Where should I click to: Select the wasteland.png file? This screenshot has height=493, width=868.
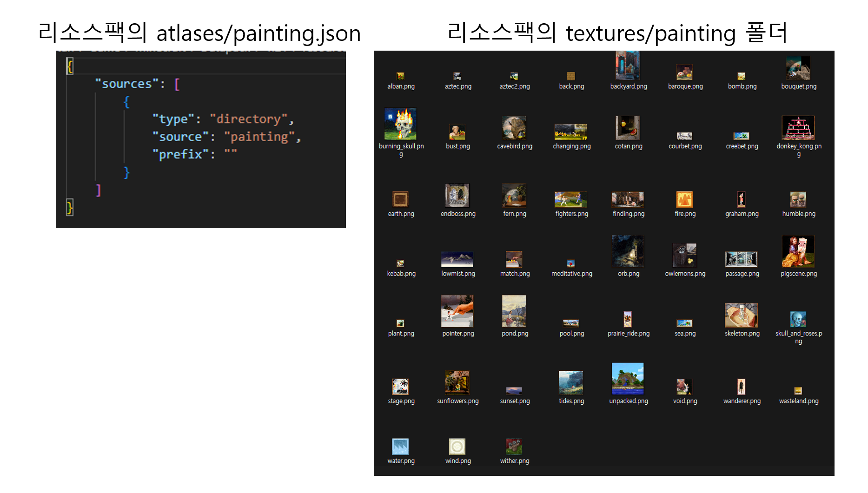coord(798,391)
